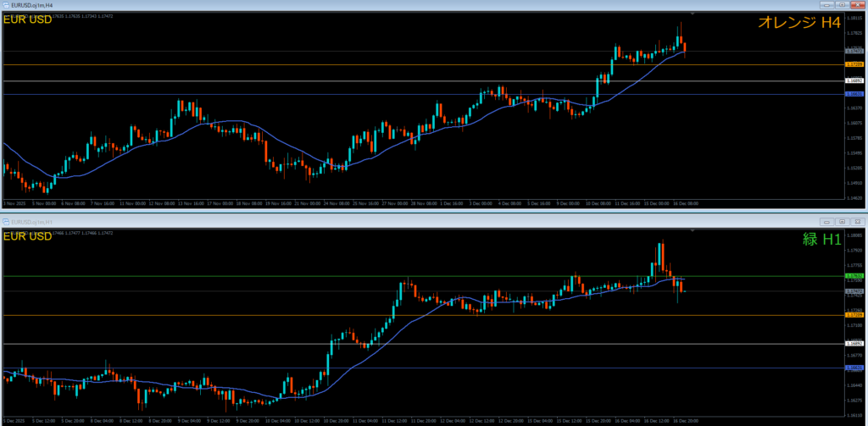Close the H1 chart window
This screenshot has width=868, height=426.
[x=857, y=222]
